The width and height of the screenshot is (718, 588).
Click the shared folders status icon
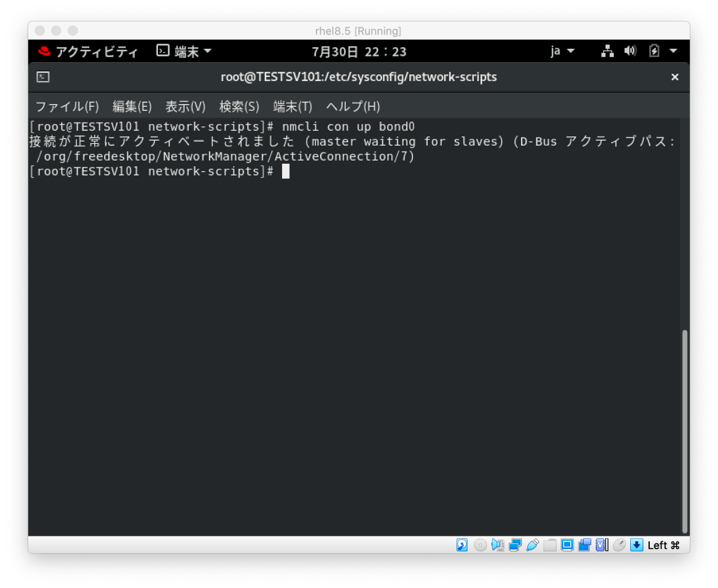(550, 545)
